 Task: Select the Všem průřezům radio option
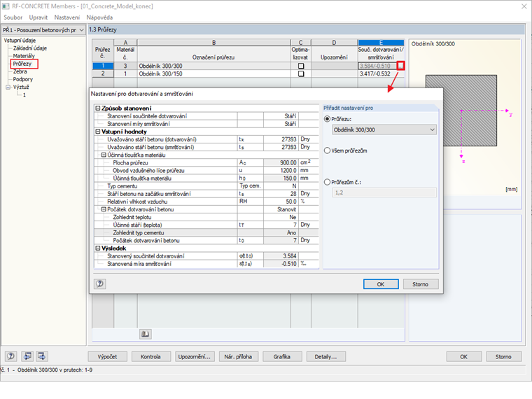(x=327, y=150)
